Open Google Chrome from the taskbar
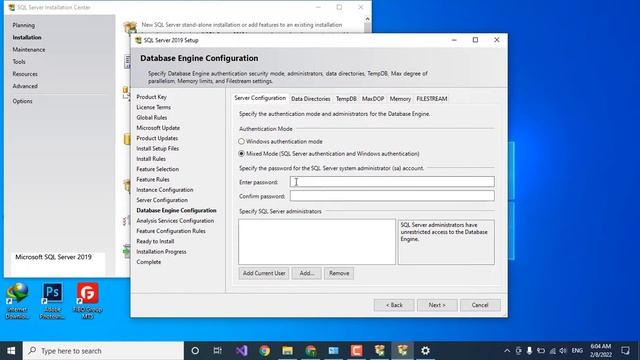The height and width of the screenshot is (360, 640). (x=264, y=351)
